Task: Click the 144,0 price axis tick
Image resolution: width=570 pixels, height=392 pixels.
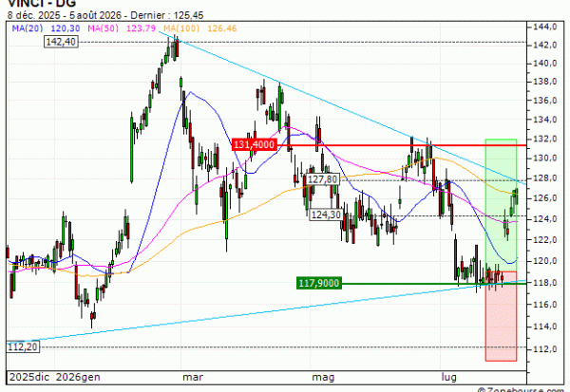Action: (x=545, y=27)
